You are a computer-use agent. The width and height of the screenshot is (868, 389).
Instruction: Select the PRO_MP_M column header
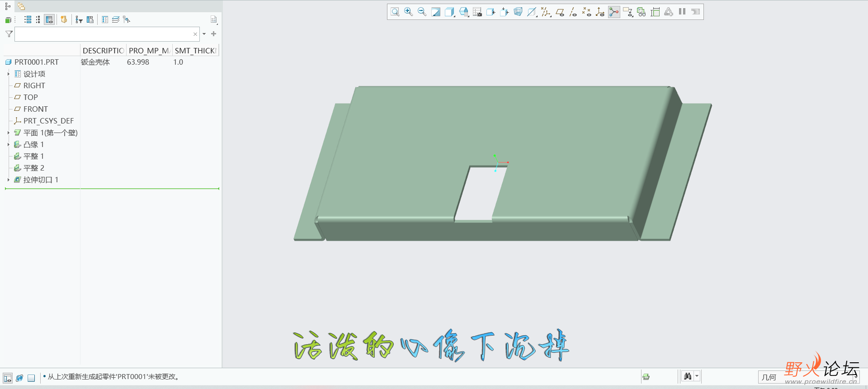(x=149, y=51)
